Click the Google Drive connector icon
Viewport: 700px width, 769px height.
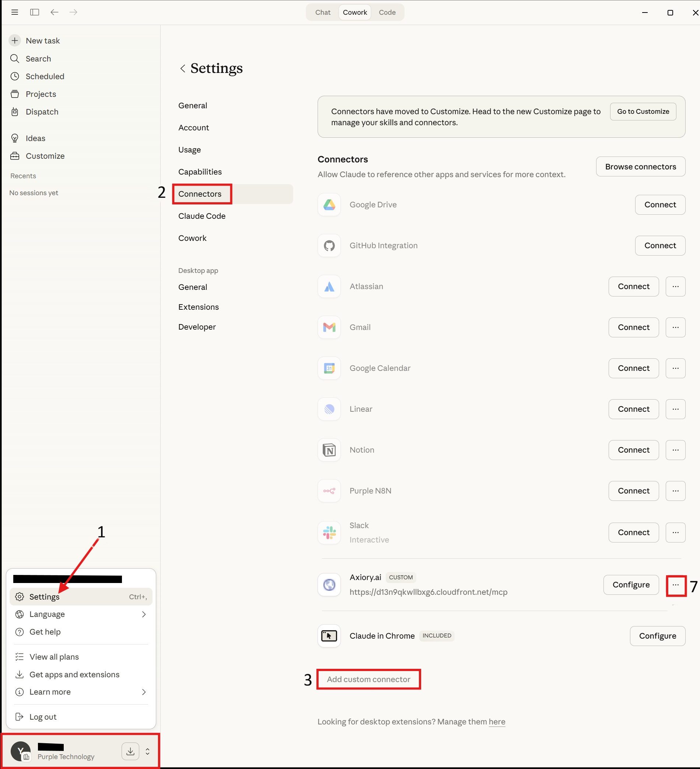(329, 205)
